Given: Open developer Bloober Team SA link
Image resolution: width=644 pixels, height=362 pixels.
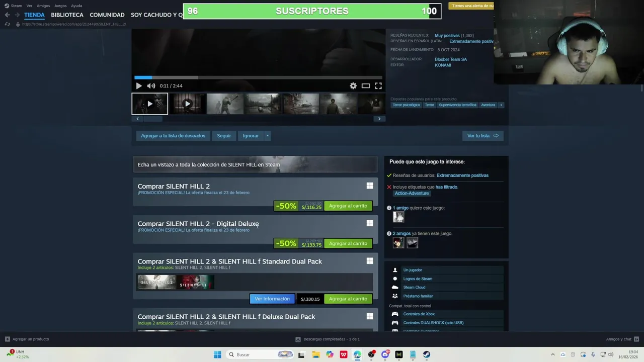Looking at the screenshot, I should click(451, 59).
